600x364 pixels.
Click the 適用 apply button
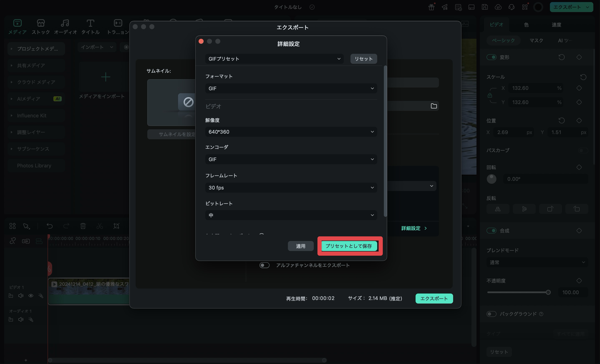[x=300, y=246]
